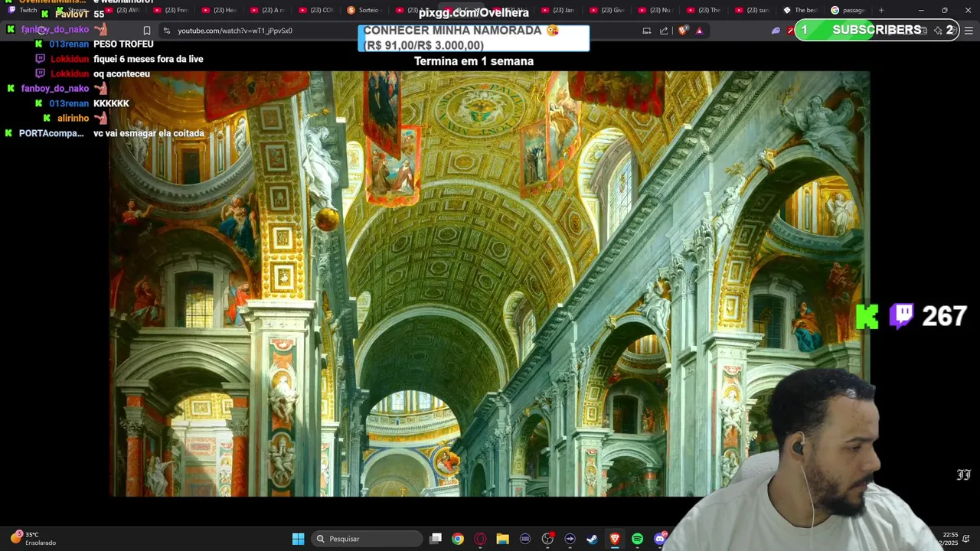
Task: Click username alirinho in chat
Action: point(73,119)
